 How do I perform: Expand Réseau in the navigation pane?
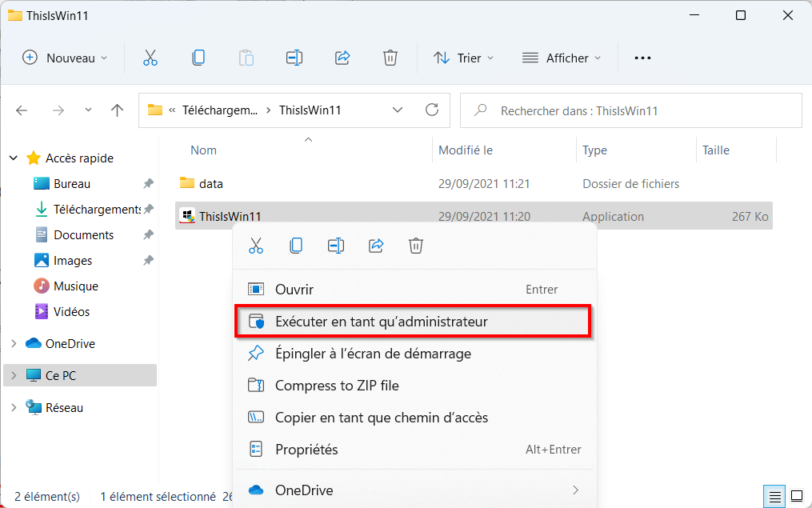14,407
